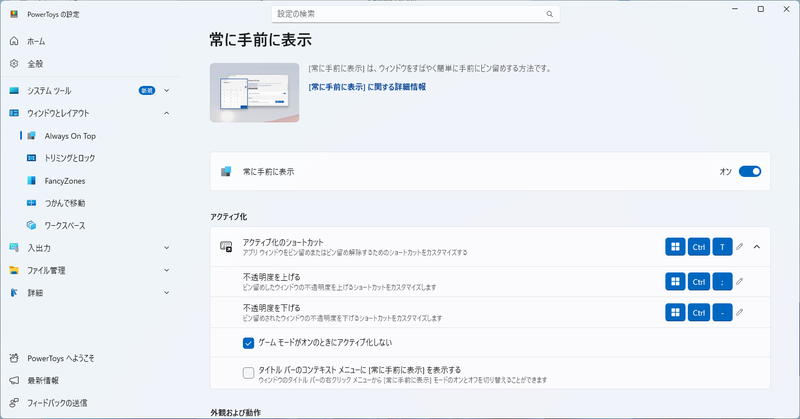
Task: Click Ctrl key in 不透明度を上げる row
Action: pos(699,281)
